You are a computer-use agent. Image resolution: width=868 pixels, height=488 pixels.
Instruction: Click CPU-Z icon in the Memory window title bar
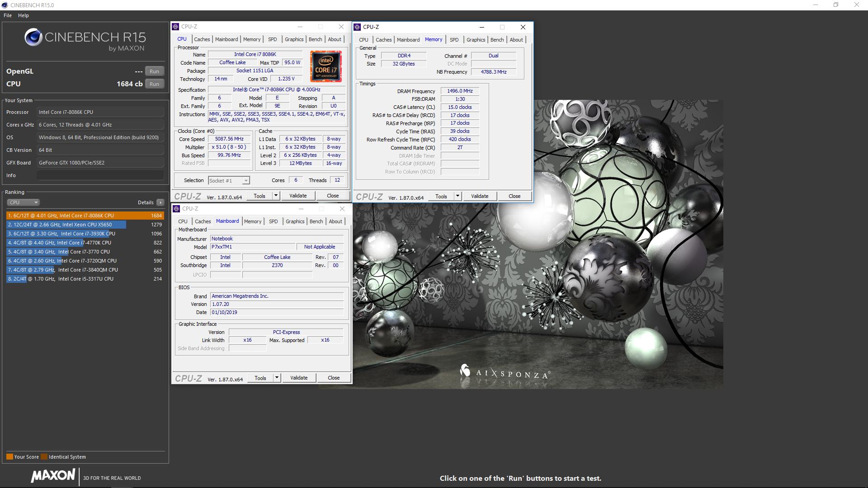click(x=357, y=27)
